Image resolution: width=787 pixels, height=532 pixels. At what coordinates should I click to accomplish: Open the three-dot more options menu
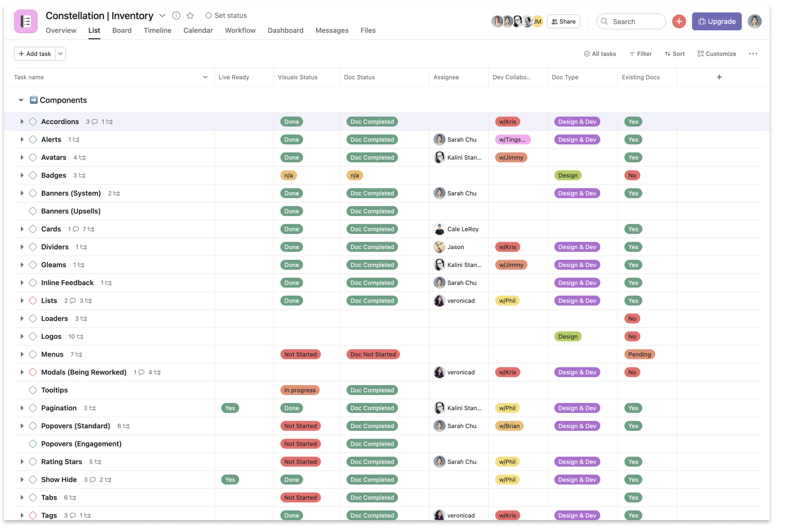pos(753,54)
